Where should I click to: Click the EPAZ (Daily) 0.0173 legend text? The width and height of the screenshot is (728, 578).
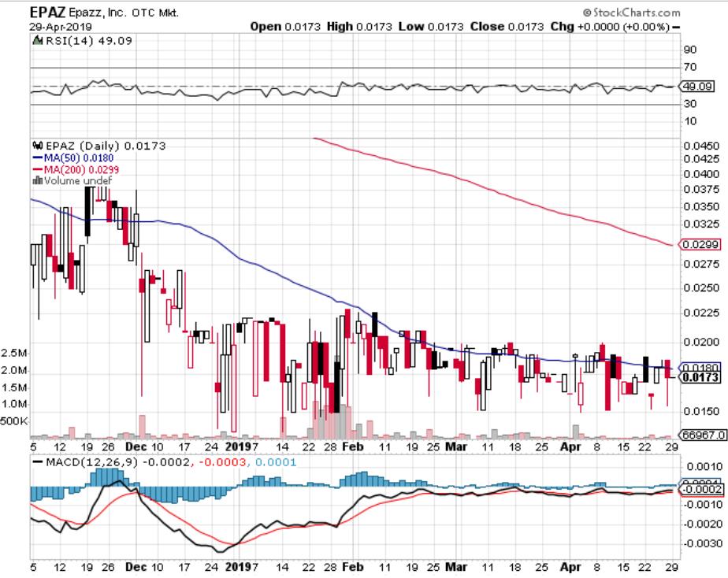point(106,146)
